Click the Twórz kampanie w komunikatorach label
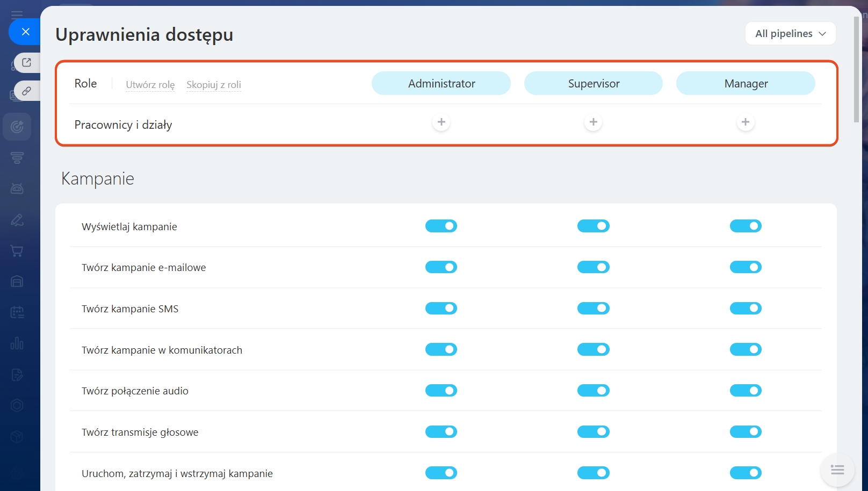 tap(162, 350)
